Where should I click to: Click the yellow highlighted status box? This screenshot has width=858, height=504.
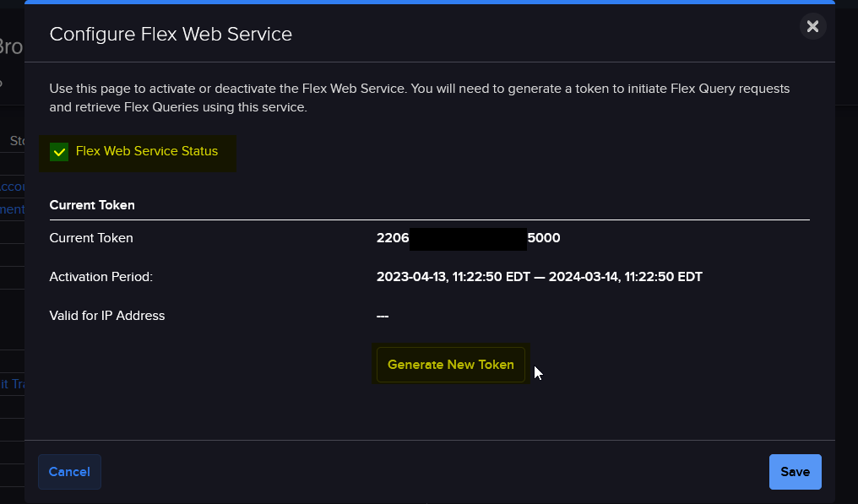138,154
